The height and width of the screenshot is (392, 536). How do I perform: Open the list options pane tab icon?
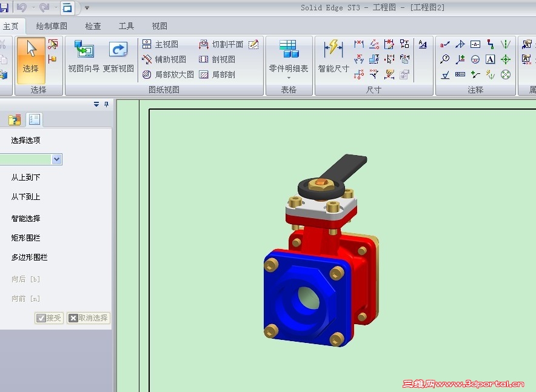[x=35, y=119]
